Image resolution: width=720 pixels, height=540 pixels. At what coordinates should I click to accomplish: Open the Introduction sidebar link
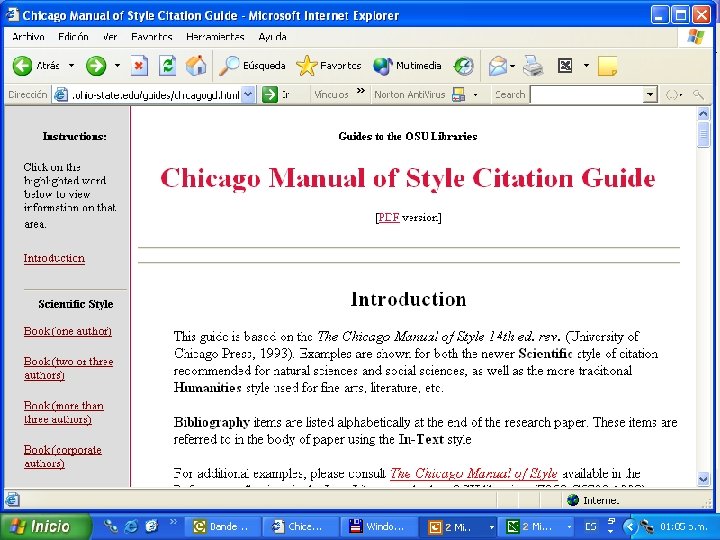[54, 258]
